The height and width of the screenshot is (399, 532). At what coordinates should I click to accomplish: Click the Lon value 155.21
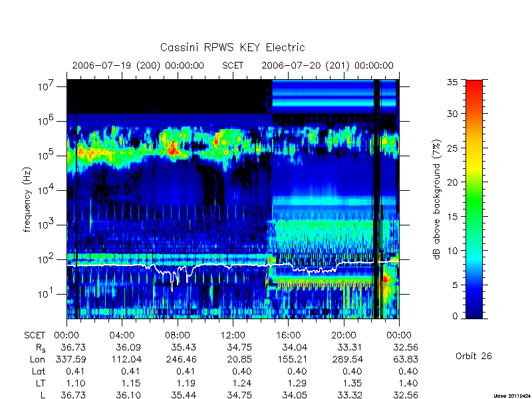pos(291,359)
